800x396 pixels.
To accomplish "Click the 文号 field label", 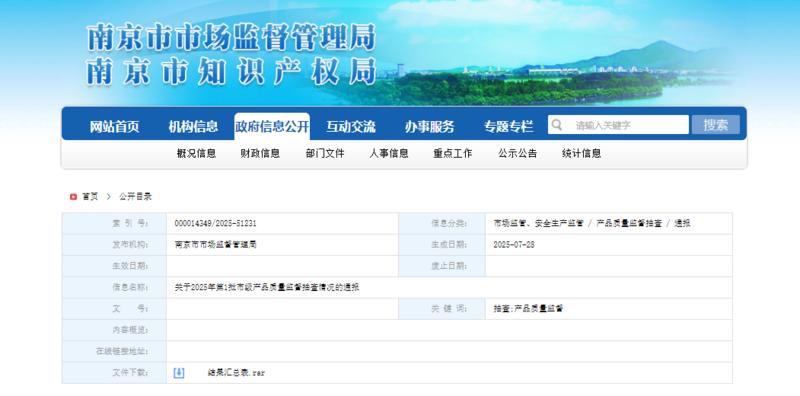I will [x=130, y=309].
